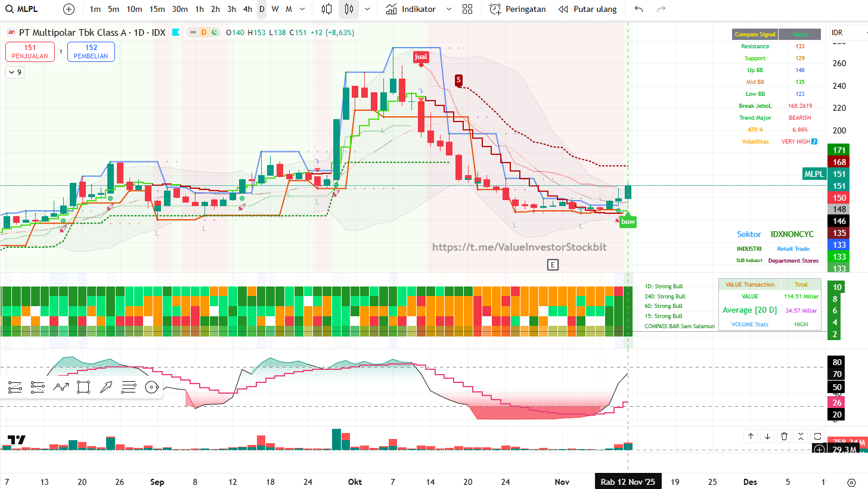Viewport: 868px width, 489px height.
Task: Switch to the 15m timeframe
Action: coord(157,9)
